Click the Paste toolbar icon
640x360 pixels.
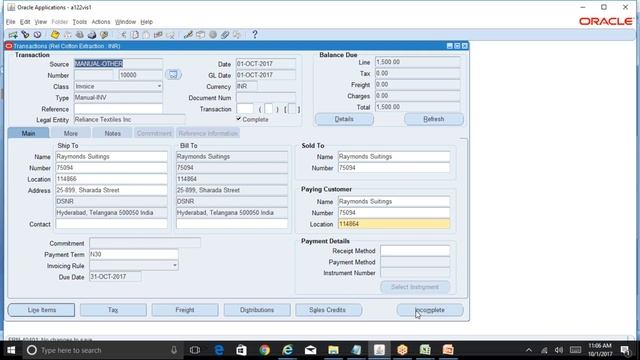coord(146,35)
